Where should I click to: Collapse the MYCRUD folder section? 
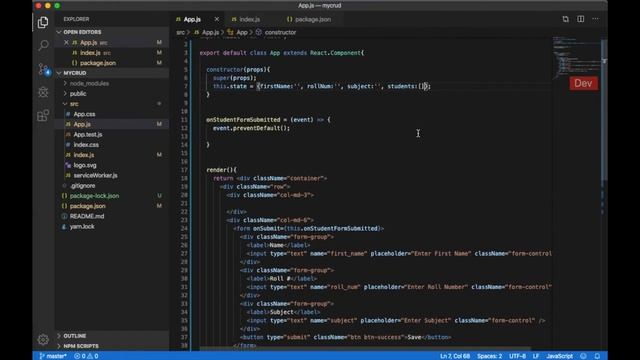75,73
